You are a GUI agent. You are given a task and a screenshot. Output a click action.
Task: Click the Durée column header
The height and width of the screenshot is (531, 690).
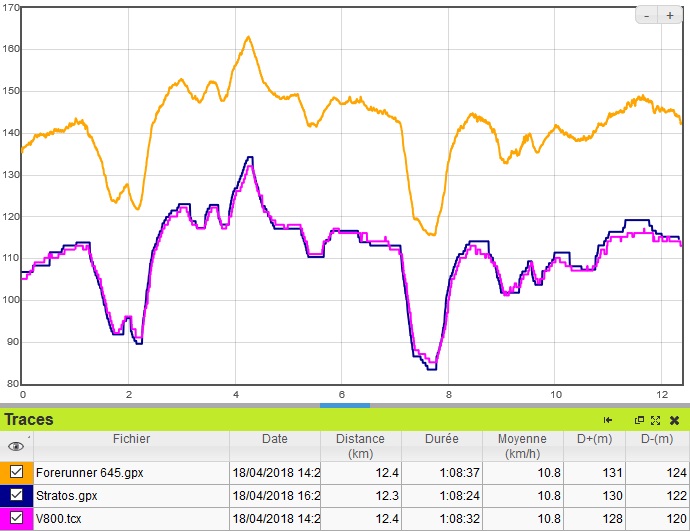pos(442,439)
